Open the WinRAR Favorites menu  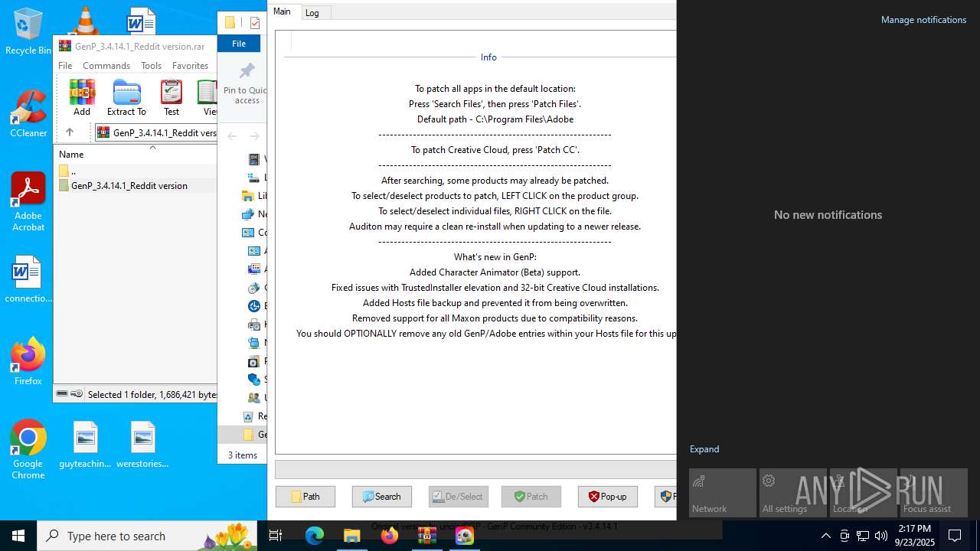pos(190,66)
